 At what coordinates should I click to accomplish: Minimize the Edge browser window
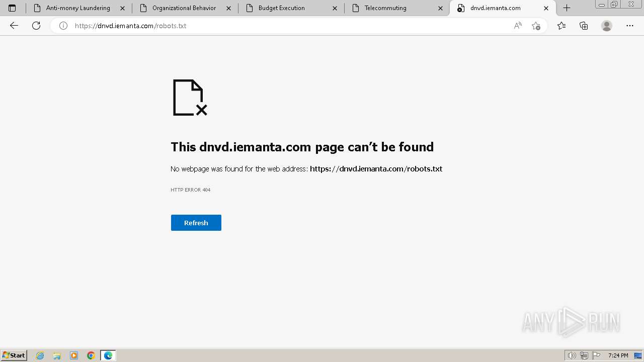tap(602, 5)
